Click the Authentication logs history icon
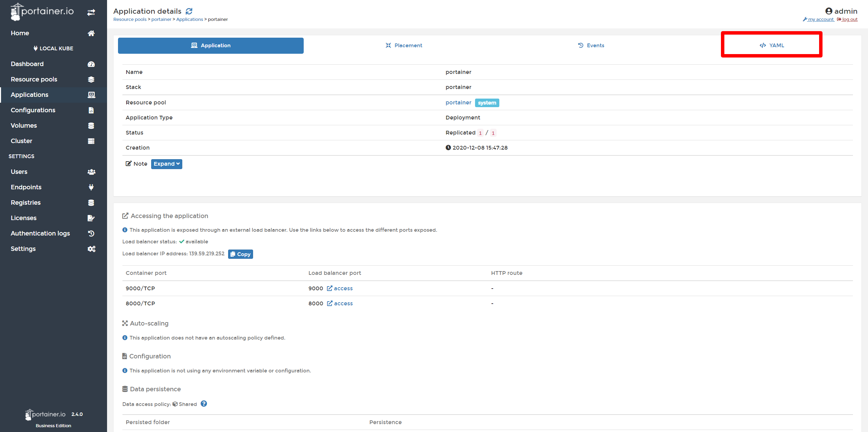 91,233
